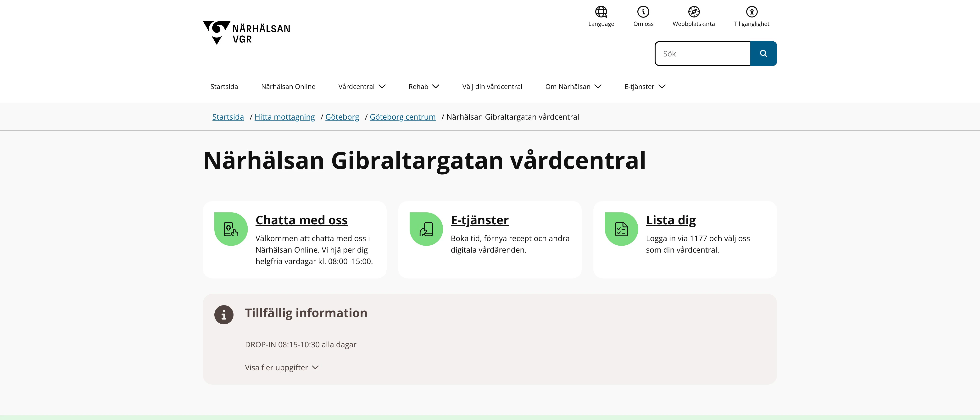Click the page title Närhälsan Gibraltargatan vårdcentral
Screen dimensions: 980x420
point(425,160)
